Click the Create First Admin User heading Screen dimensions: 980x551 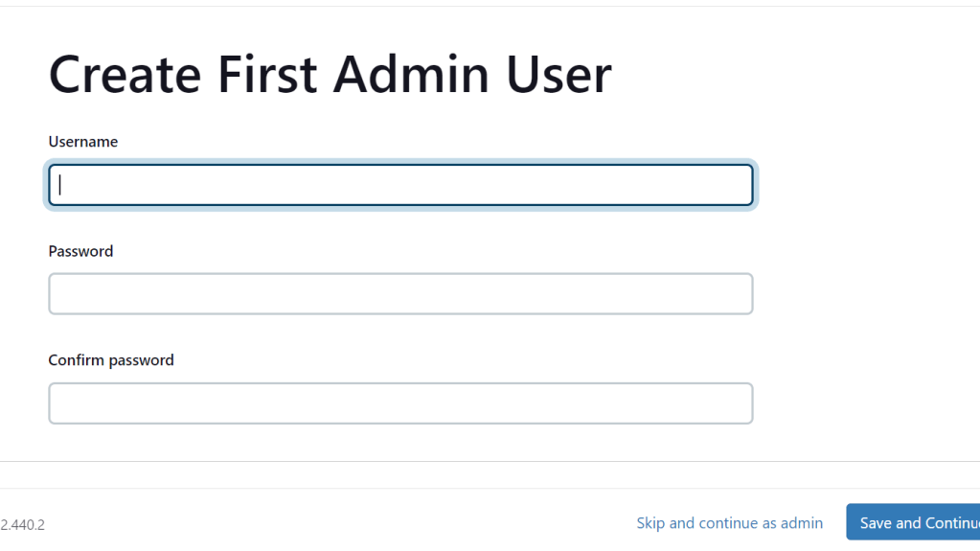tap(330, 74)
